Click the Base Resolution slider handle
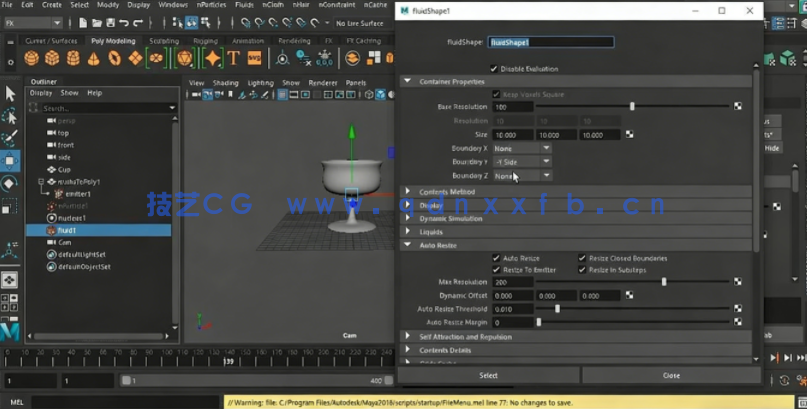 coord(632,106)
